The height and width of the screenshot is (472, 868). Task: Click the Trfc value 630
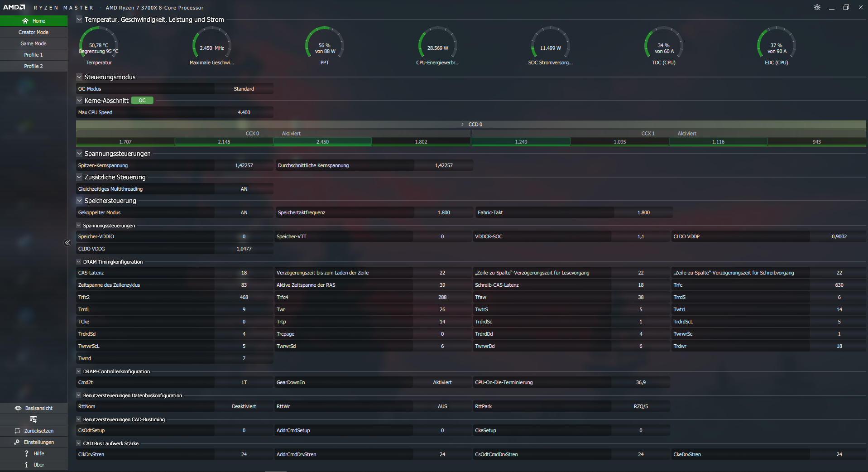839,285
